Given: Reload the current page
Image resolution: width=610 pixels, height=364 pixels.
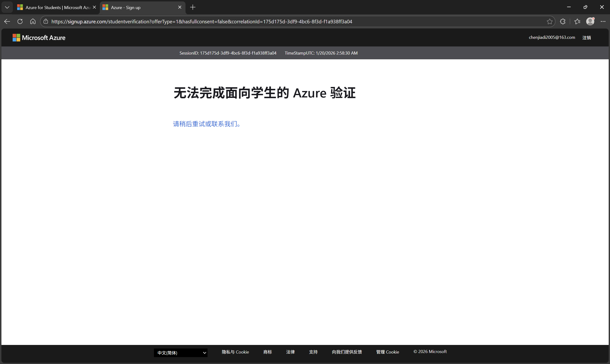Looking at the screenshot, I should click(20, 21).
